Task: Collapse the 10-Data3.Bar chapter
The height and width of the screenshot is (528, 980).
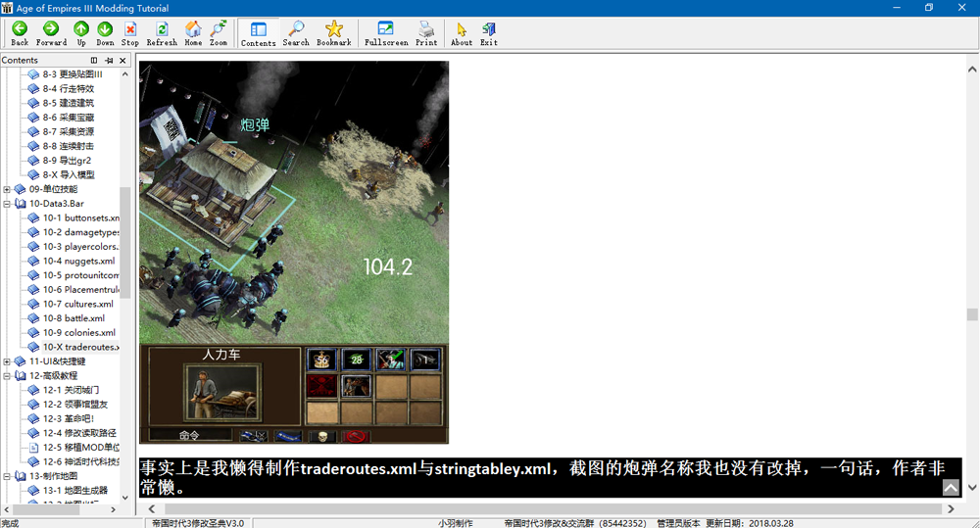Action: (7, 204)
